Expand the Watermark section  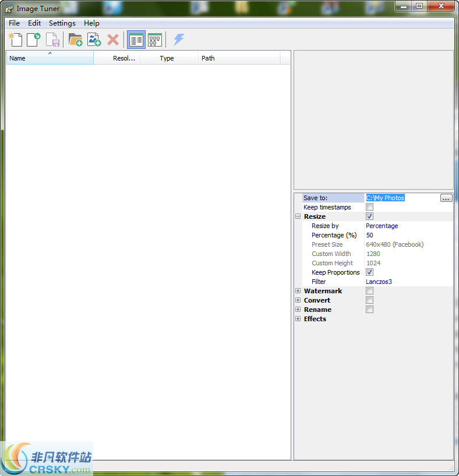tap(298, 291)
